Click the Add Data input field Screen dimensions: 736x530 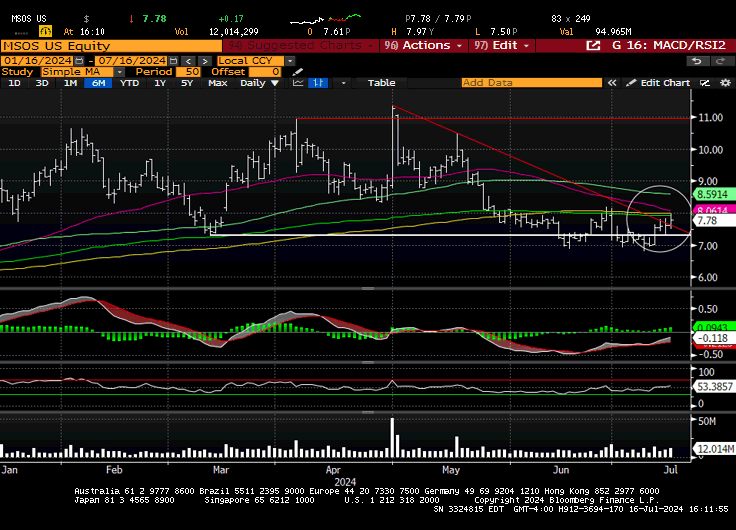(531, 83)
